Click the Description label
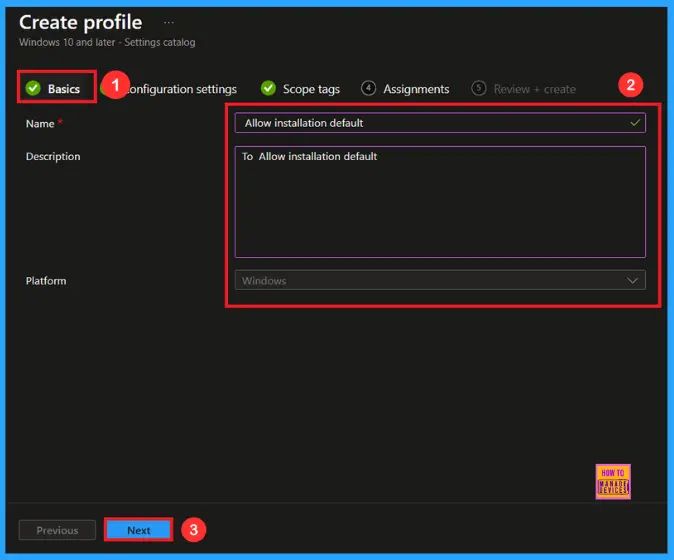 coord(53,156)
